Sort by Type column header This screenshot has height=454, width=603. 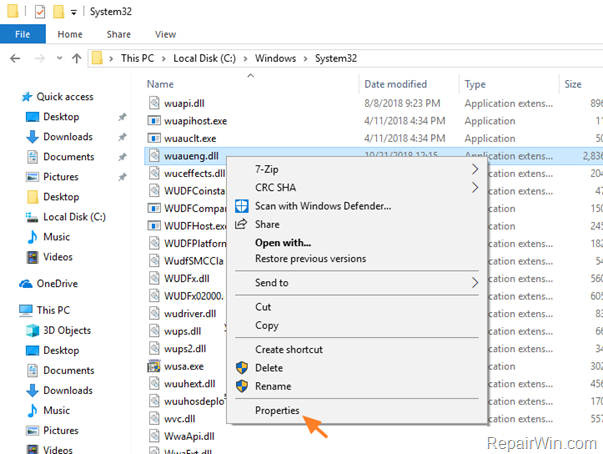tap(475, 84)
